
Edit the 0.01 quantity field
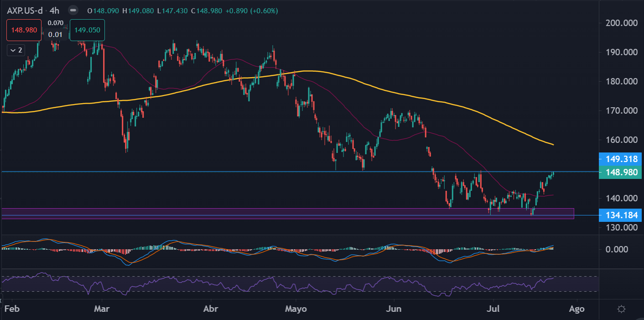(56, 35)
